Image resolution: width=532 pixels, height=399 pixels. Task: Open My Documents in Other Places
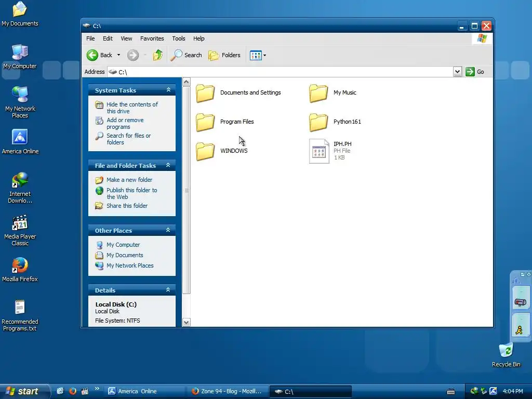[x=125, y=255]
